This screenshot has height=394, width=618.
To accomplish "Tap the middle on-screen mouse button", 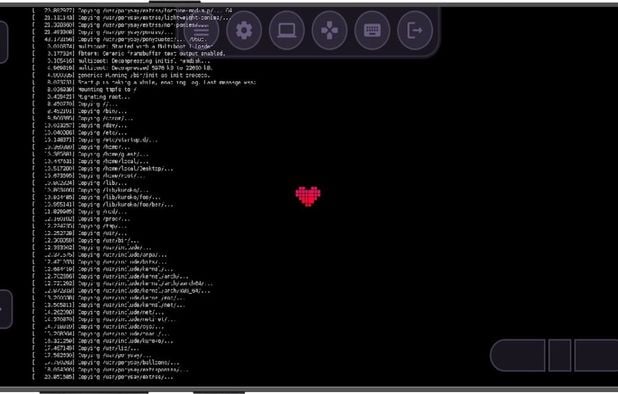I will click(560, 355).
